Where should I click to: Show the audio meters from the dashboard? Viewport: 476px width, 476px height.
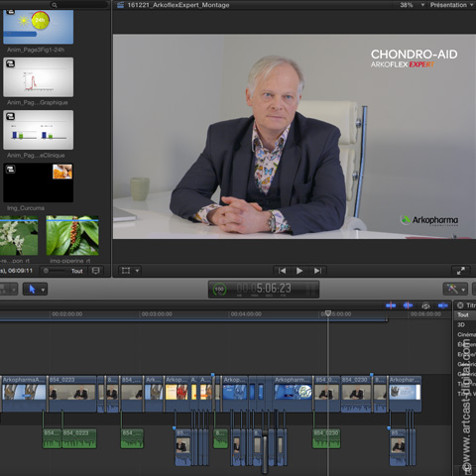coord(310,290)
